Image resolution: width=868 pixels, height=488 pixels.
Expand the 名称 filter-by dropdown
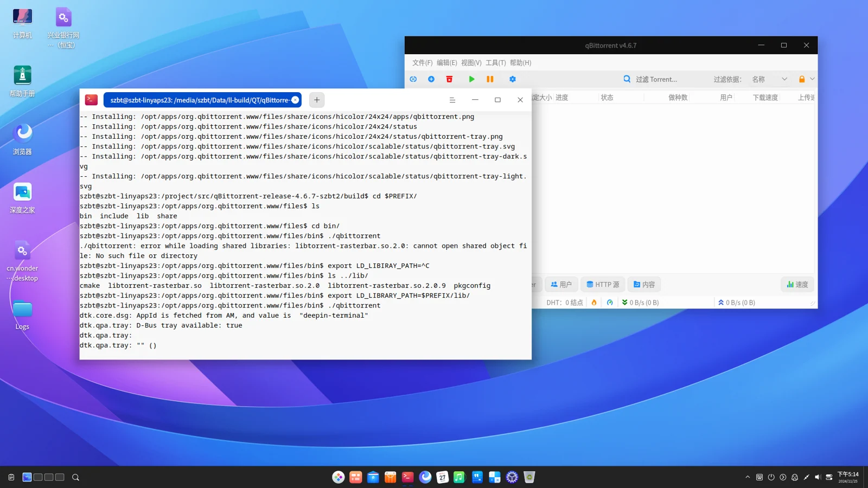769,79
